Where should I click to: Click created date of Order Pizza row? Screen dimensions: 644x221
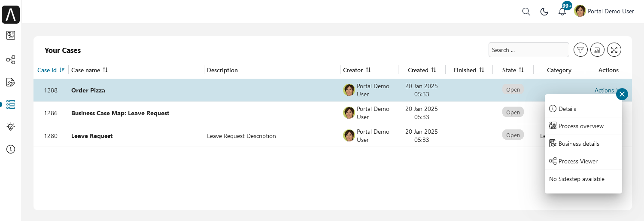pyautogui.click(x=422, y=90)
